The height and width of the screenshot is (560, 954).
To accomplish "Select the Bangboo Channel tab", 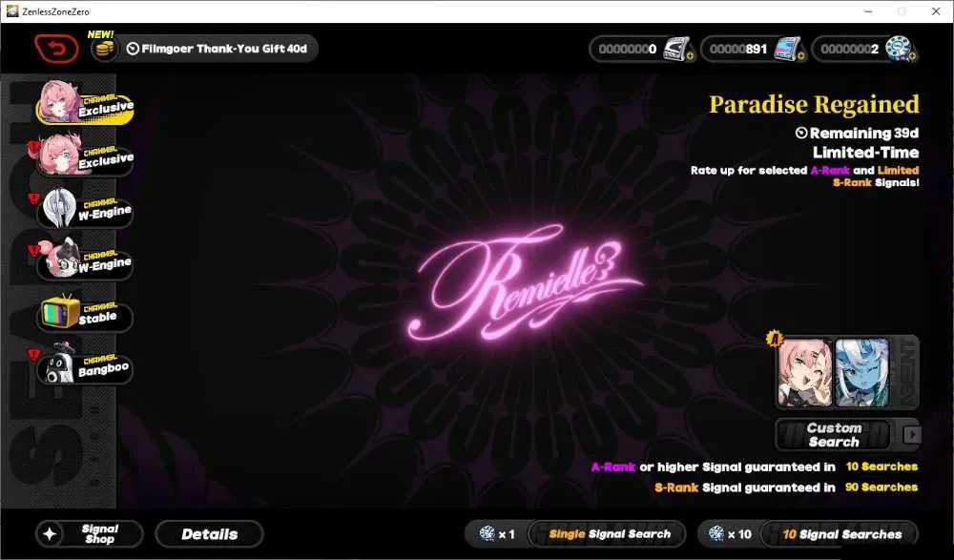I will click(85, 364).
